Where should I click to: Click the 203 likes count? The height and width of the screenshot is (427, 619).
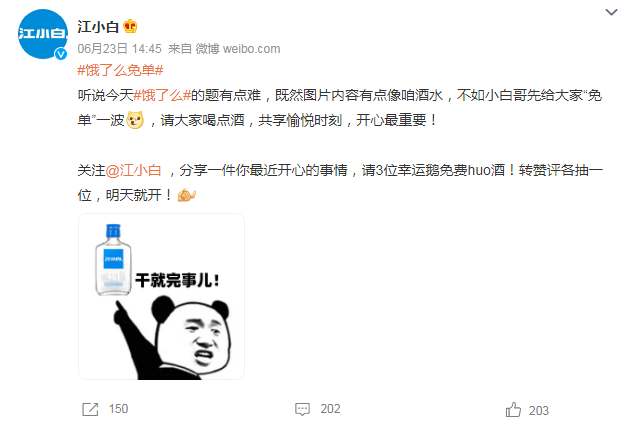point(539,411)
